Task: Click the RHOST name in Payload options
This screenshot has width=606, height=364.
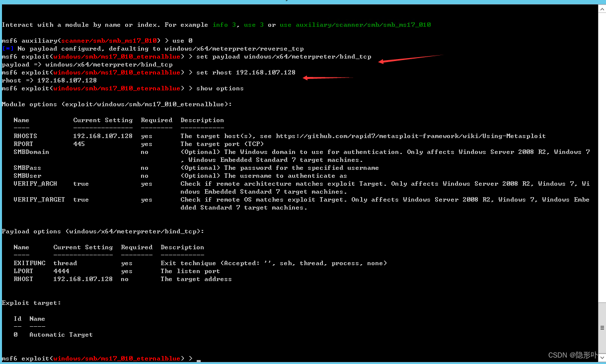Action: point(23,279)
